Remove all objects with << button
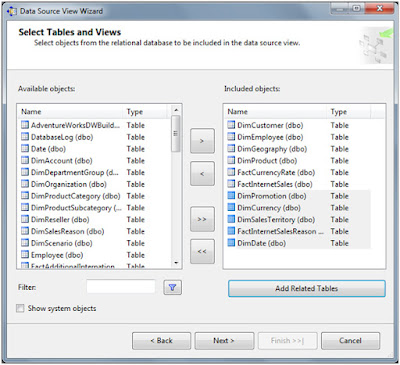The width and height of the screenshot is (400, 365). [x=202, y=251]
